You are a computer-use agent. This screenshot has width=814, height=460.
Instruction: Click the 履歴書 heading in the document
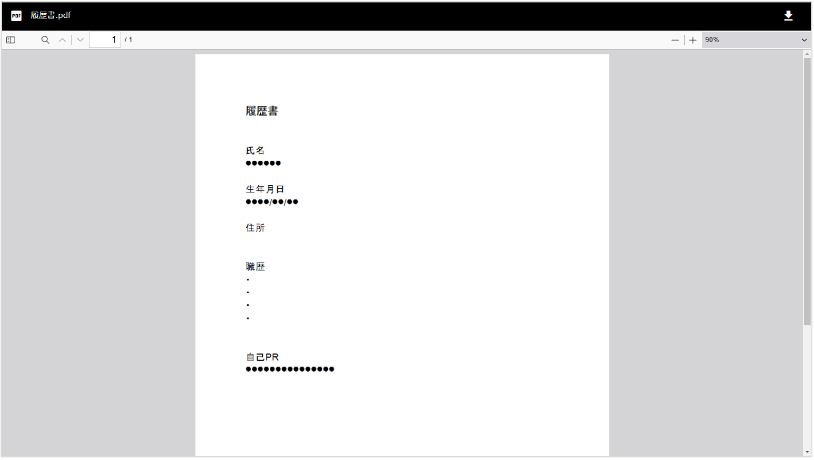262,111
